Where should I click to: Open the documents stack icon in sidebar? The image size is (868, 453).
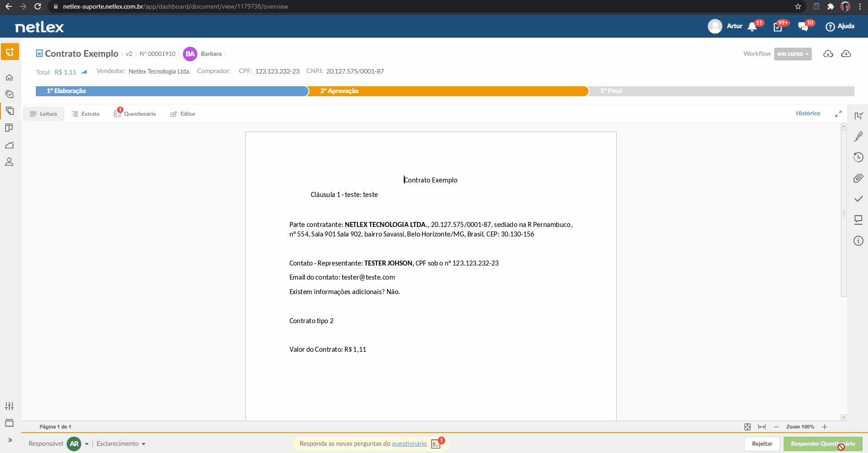pos(9,111)
